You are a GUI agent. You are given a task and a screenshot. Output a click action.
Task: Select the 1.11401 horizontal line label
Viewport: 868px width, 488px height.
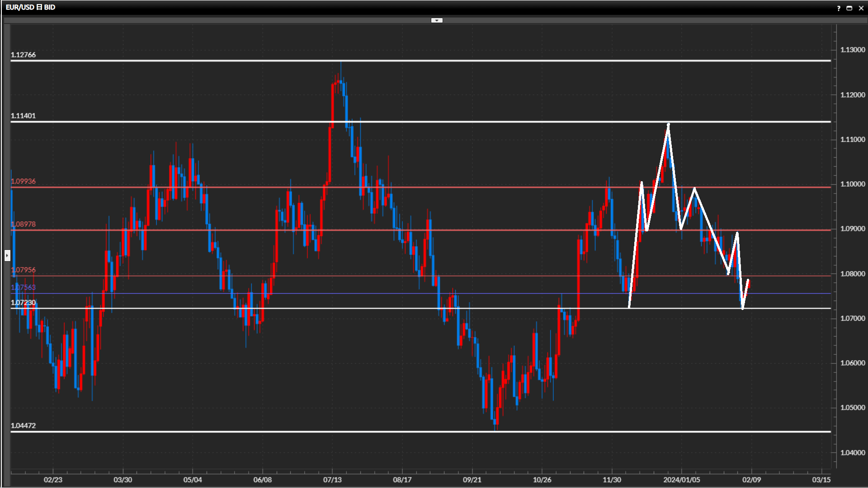(23, 116)
